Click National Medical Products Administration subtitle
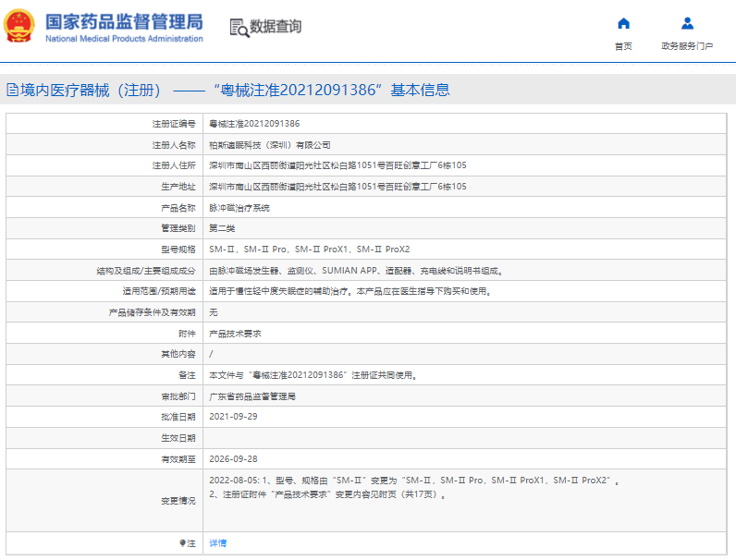Viewport: 736px width, 560px height. coord(125,39)
